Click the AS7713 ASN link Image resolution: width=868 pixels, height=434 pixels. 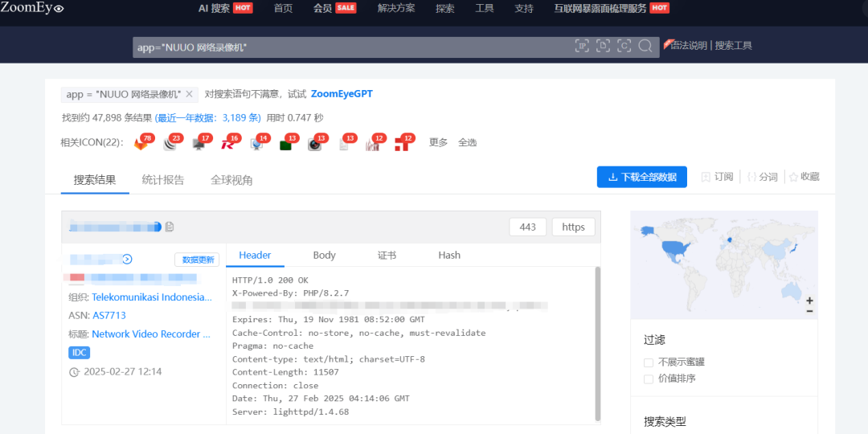click(x=109, y=316)
